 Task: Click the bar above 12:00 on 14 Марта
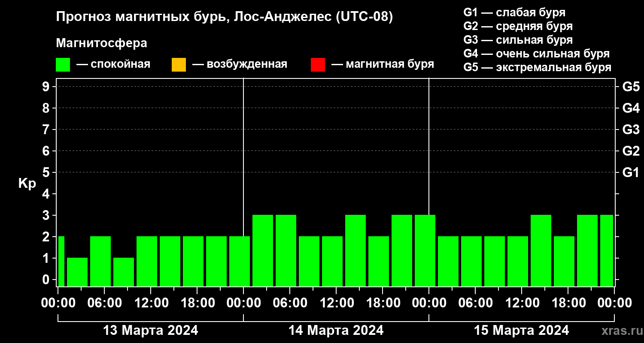pyautogui.click(x=332, y=261)
